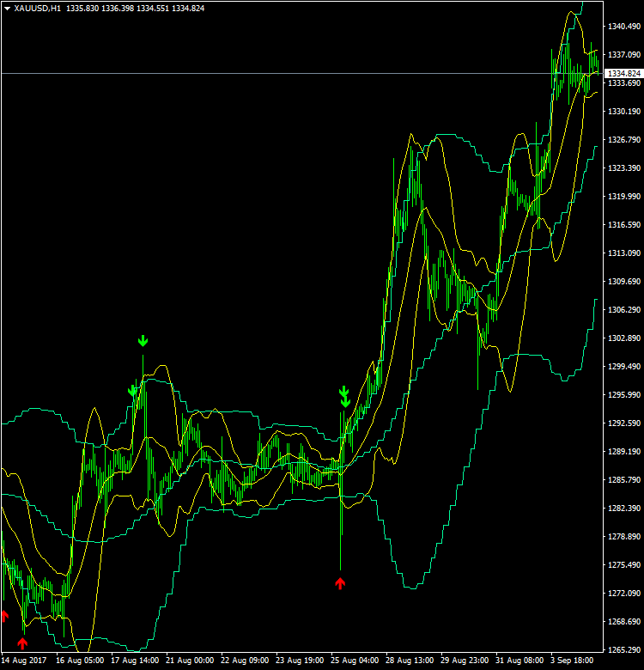The image size is (644, 670).
Task: Click the time axis label 23 Aug 19:00
Action: (x=300, y=661)
